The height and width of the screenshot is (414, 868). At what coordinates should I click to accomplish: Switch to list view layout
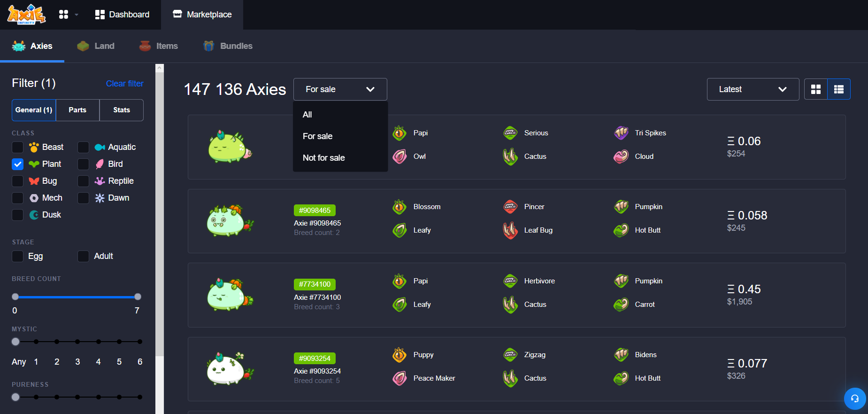pos(839,89)
